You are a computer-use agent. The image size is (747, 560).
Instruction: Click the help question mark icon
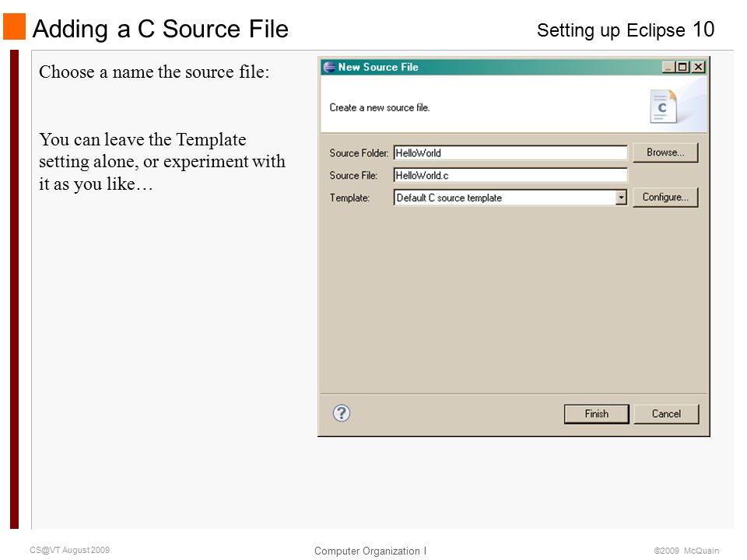pos(341,413)
